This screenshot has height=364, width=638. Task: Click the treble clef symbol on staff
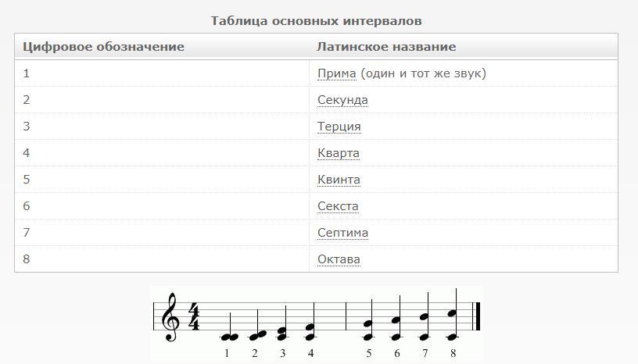(x=170, y=317)
